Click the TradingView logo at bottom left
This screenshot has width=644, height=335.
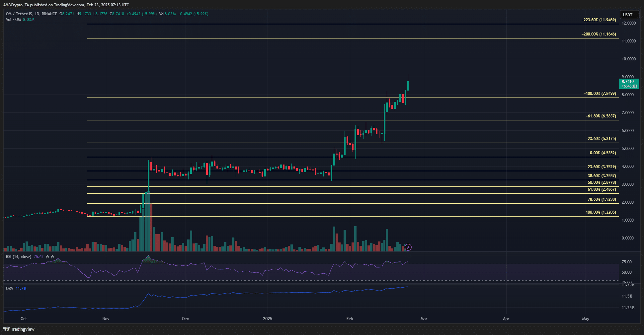[x=18, y=329]
